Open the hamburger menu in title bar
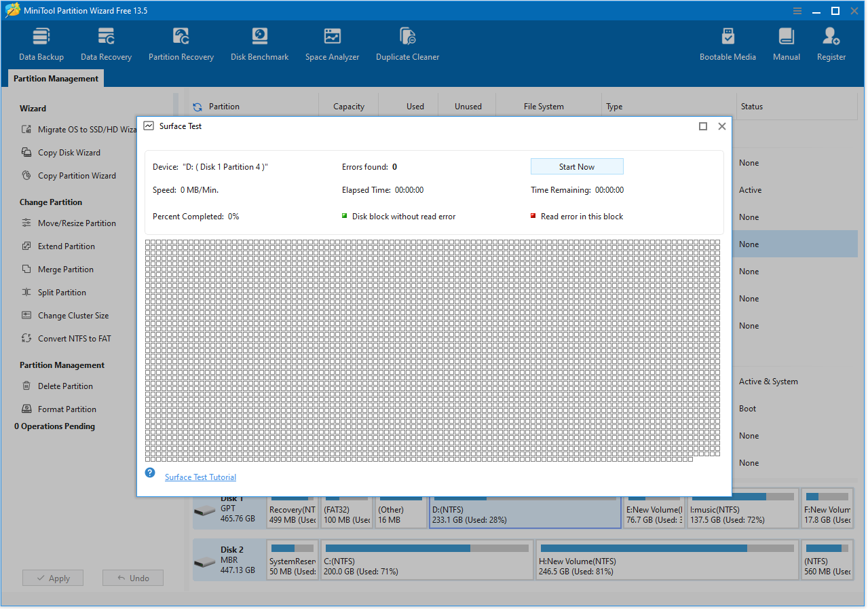 tap(796, 10)
